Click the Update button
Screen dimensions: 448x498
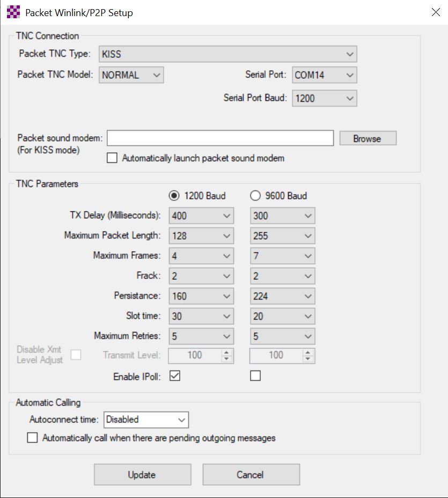pos(142,474)
